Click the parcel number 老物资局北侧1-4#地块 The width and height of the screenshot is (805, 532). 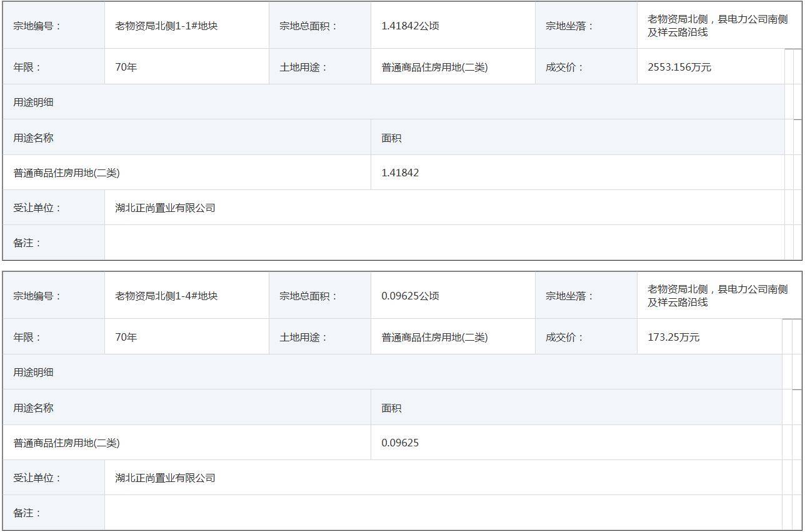point(166,296)
